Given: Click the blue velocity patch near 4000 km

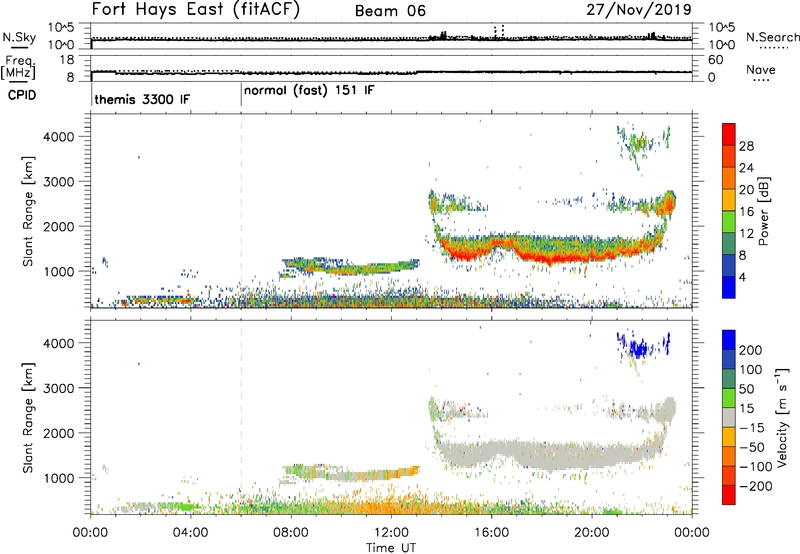Looking at the screenshot, I should point(639,348).
